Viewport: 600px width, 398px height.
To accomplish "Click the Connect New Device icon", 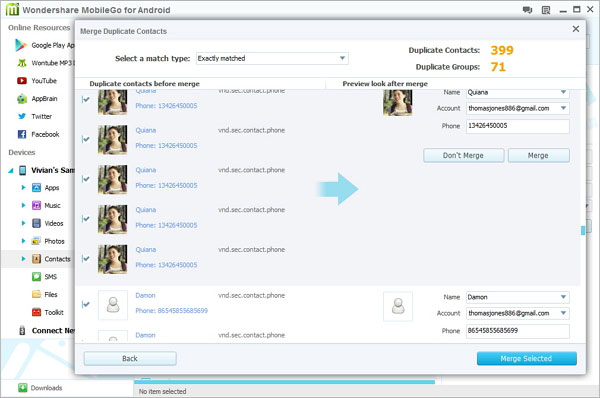I will tap(22, 330).
